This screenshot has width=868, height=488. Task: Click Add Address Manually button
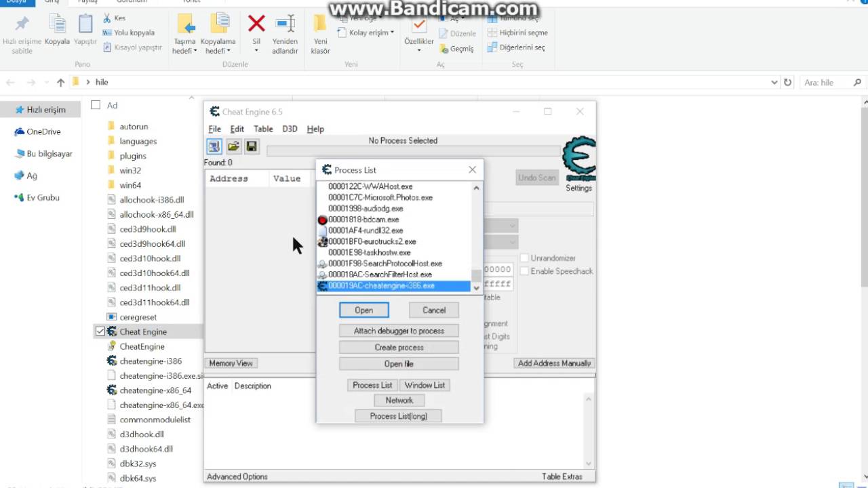[x=554, y=363]
